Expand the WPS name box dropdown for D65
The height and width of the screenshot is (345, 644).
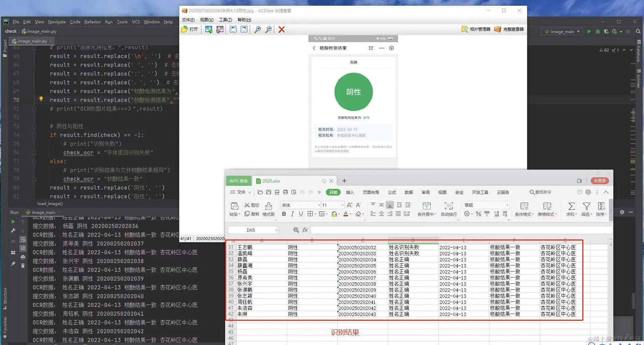click(x=276, y=230)
